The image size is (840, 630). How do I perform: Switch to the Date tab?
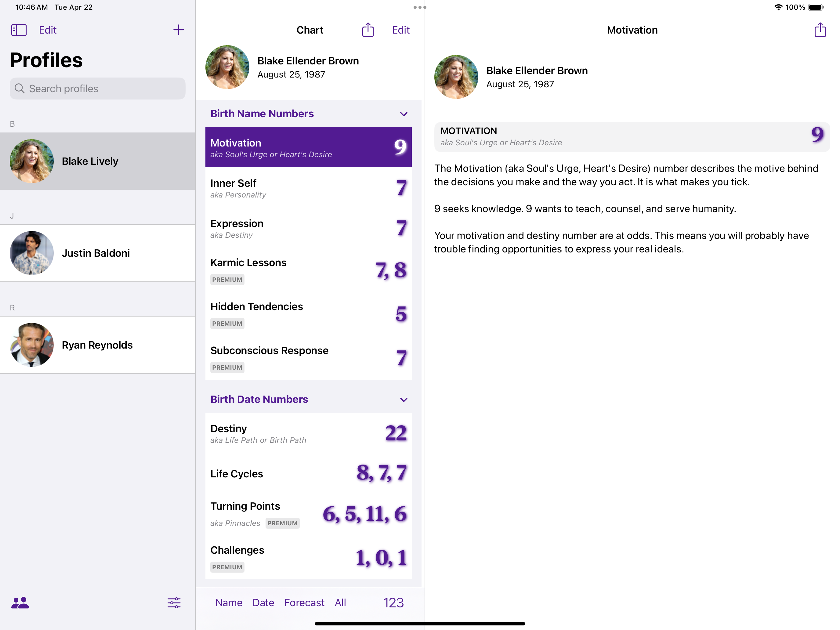[263, 603]
